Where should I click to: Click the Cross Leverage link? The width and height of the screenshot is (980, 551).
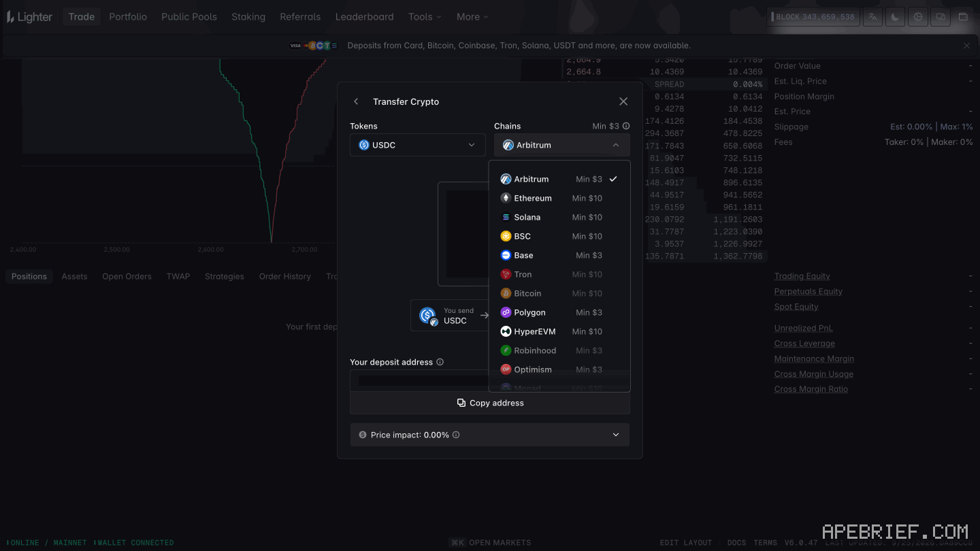[x=804, y=344]
